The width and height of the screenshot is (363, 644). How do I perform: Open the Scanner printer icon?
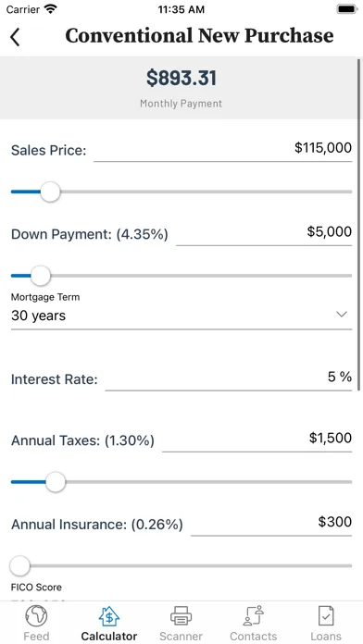(181, 616)
